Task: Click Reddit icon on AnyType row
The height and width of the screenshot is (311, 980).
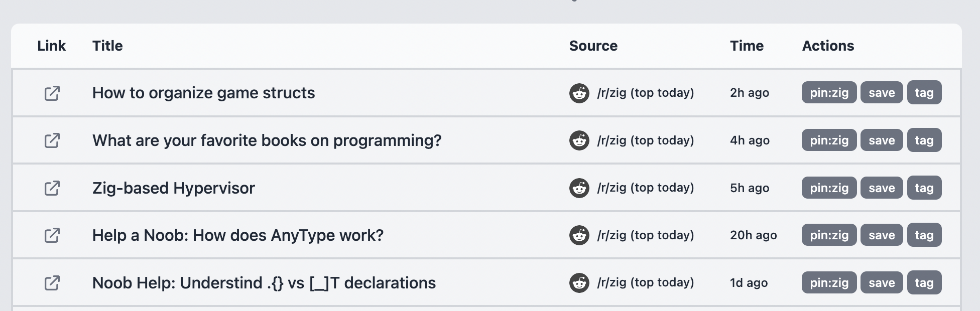Action: (x=579, y=235)
